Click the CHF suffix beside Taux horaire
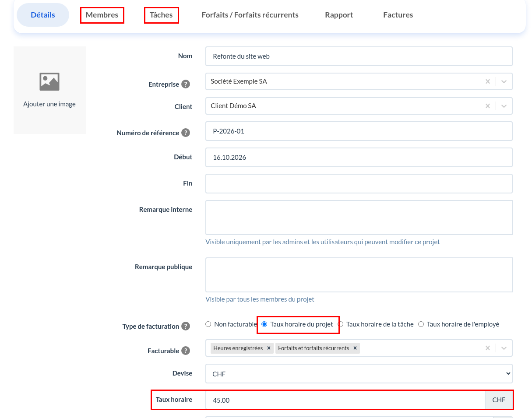Screen dimensions: 532x418 [499, 400]
